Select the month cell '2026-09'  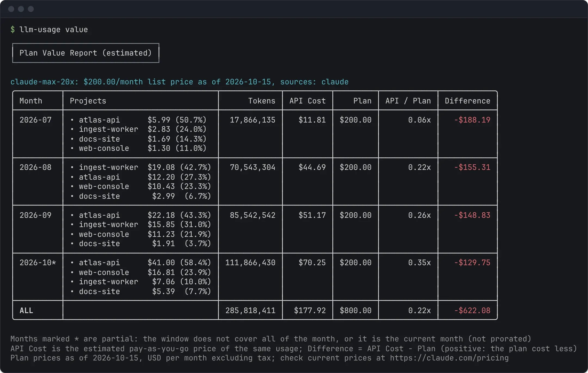35,215
